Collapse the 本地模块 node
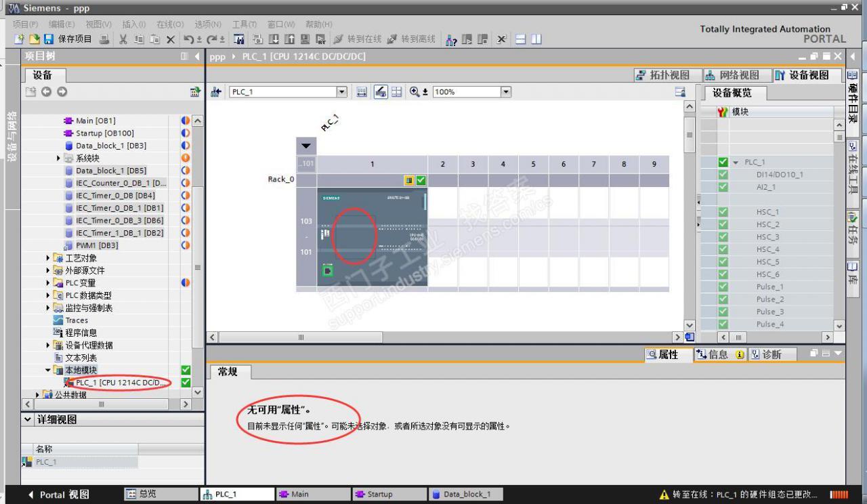The height and width of the screenshot is (504, 867). (48, 370)
